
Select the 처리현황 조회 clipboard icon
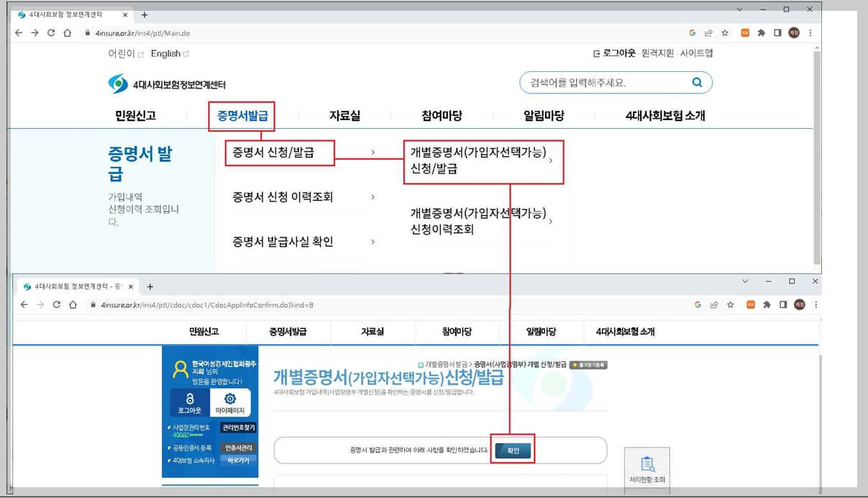coord(647,465)
